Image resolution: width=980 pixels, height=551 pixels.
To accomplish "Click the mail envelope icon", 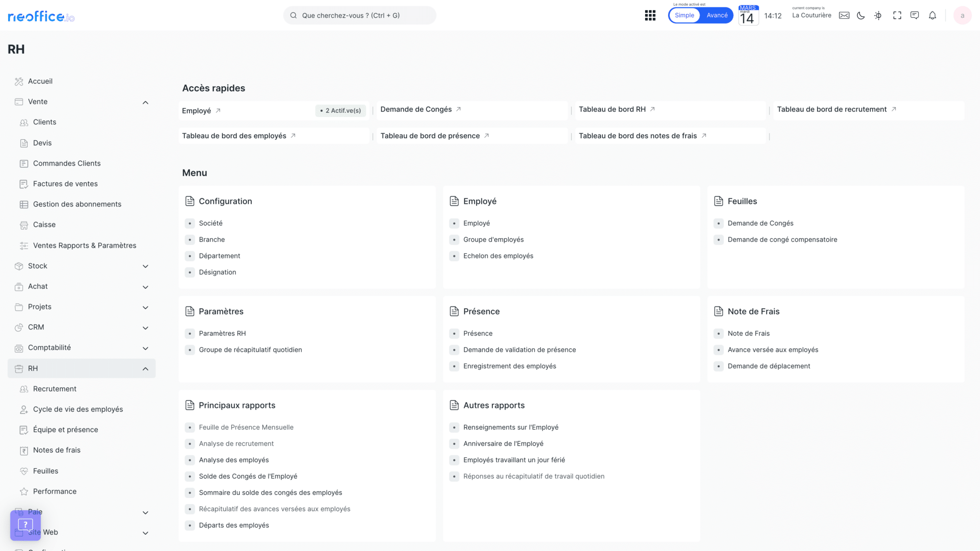I will pyautogui.click(x=844, y=15).
